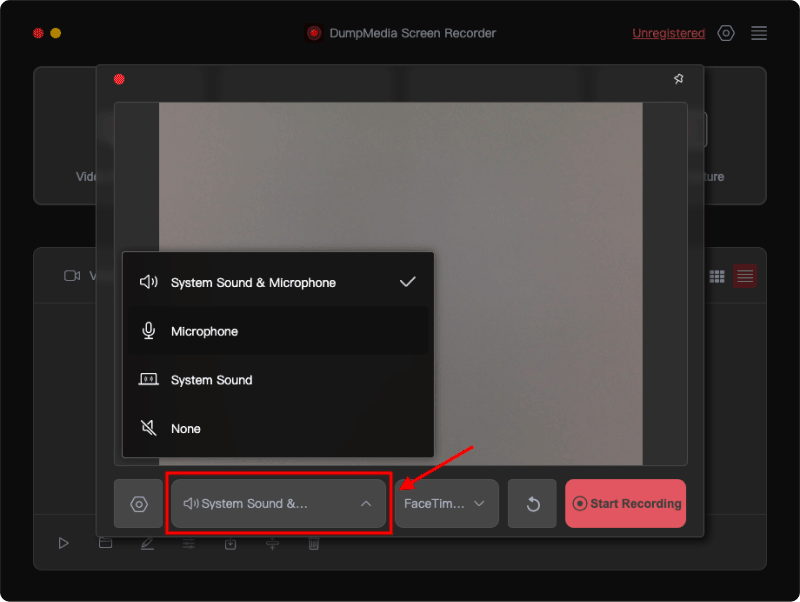
Task: Choose Microphone from audio menu
Action: coord(278,331)
